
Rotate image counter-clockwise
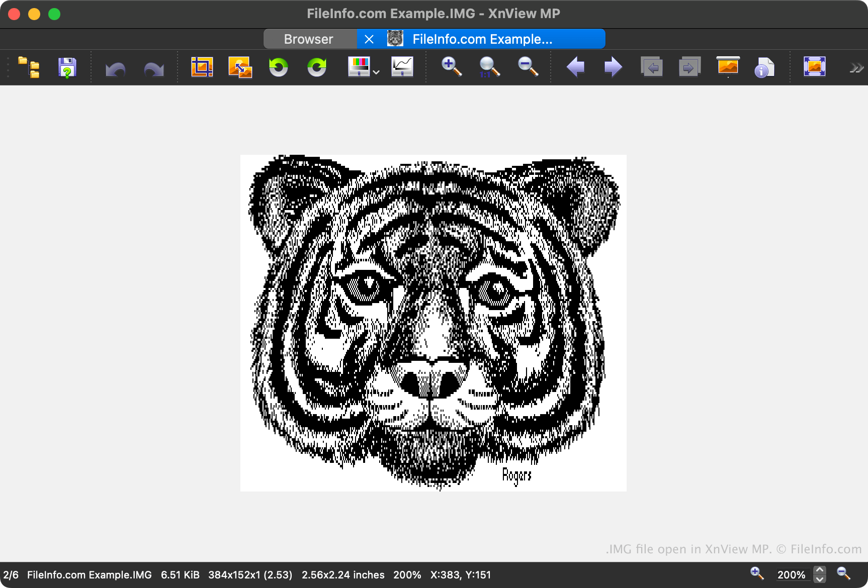pos(278,67)
